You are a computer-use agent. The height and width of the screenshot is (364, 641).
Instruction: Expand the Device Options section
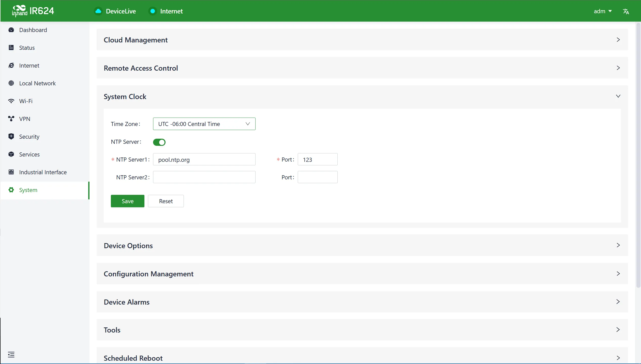pyautogui.click(x=362, y=245)
